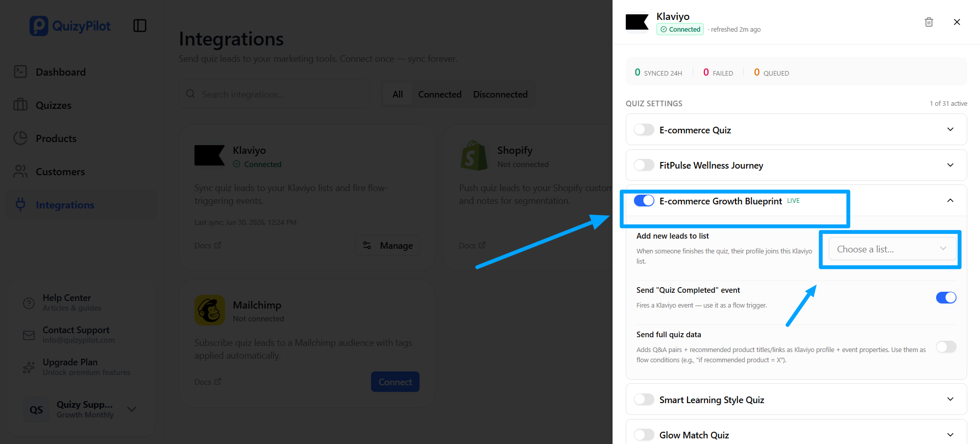
Task: Select the All filter tab
Action: (x=398, y=94)
